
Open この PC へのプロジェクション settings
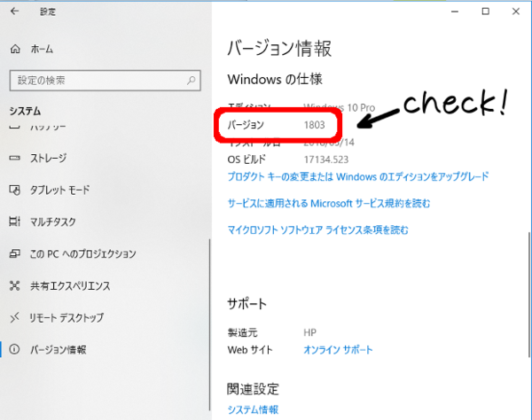(82, 253)
